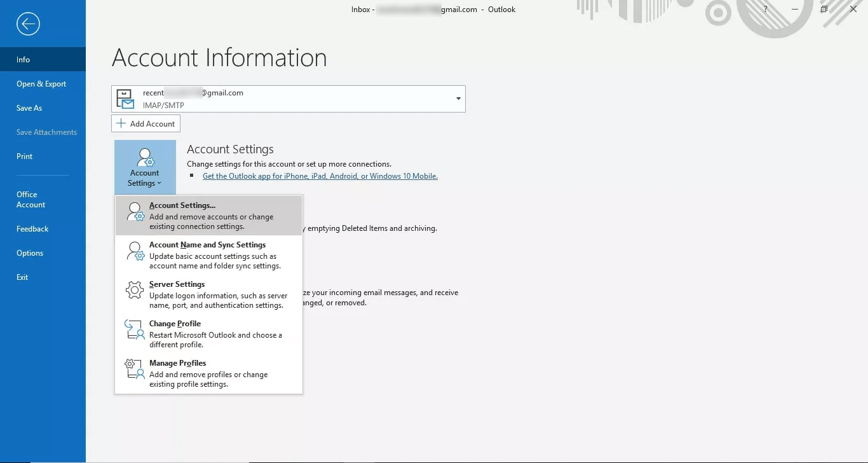Close the Outlook window
This screenshot has height=463, width=868.
pos(853,9)
